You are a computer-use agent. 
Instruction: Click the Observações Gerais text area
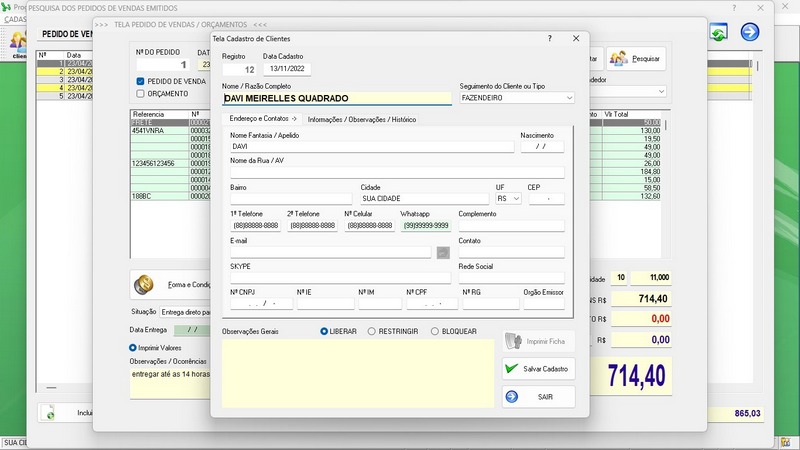[358, 373]
